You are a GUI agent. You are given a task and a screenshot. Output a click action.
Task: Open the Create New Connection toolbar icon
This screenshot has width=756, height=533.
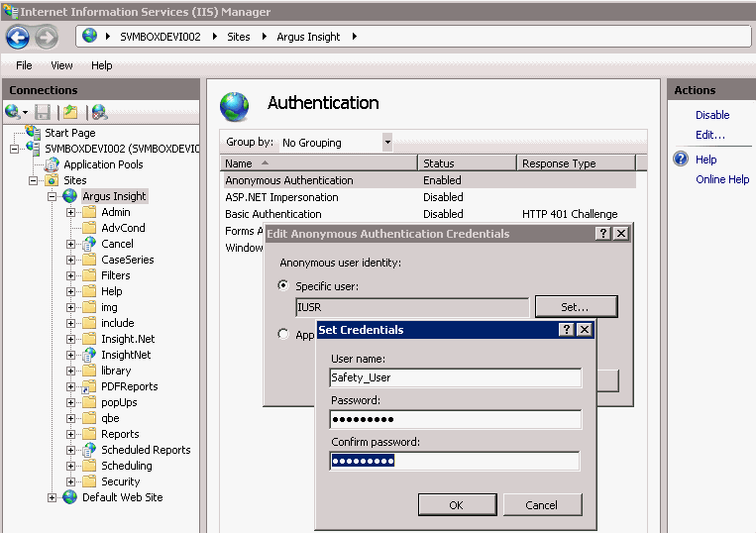point(14,112)
